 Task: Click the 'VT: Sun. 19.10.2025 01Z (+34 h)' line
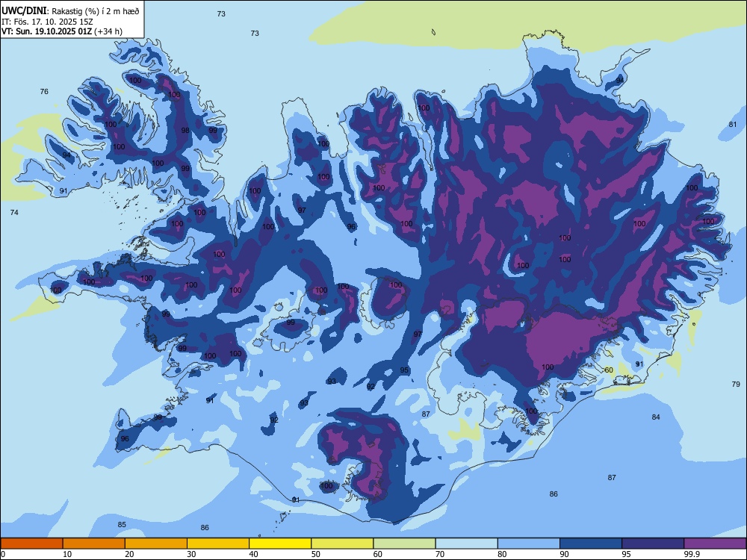[62, 31]
